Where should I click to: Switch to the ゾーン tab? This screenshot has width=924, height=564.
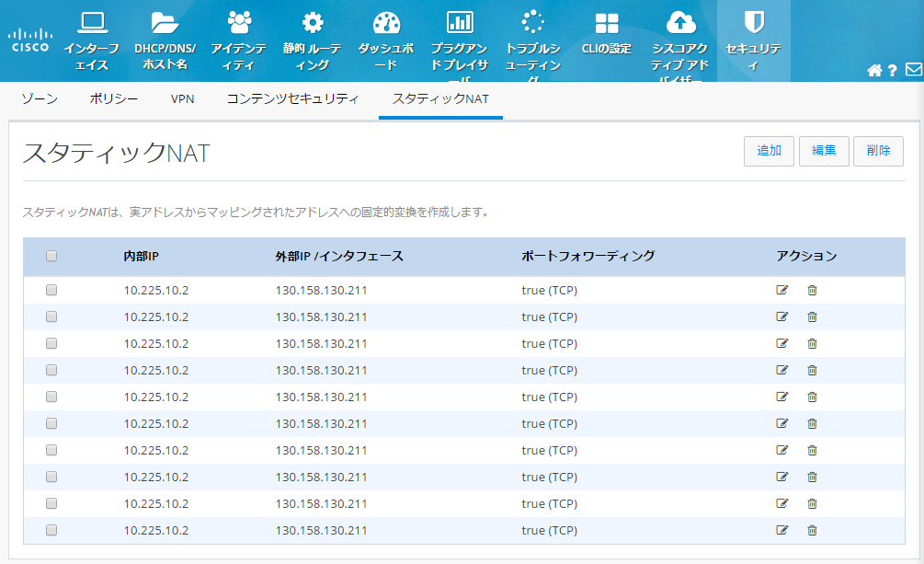tap(40, 98)
